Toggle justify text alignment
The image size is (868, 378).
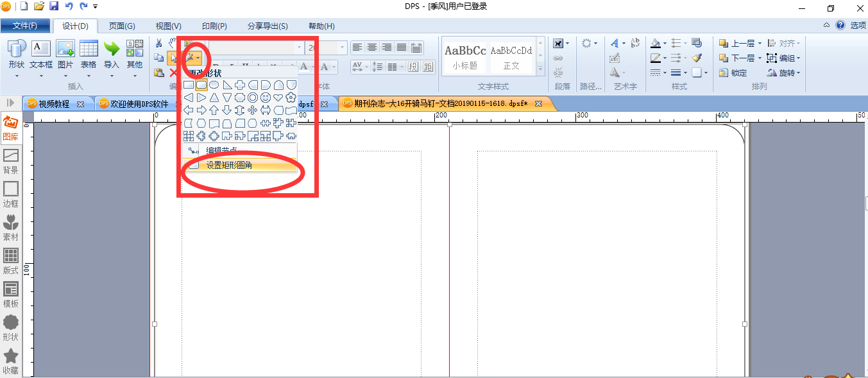coord(402,47)
